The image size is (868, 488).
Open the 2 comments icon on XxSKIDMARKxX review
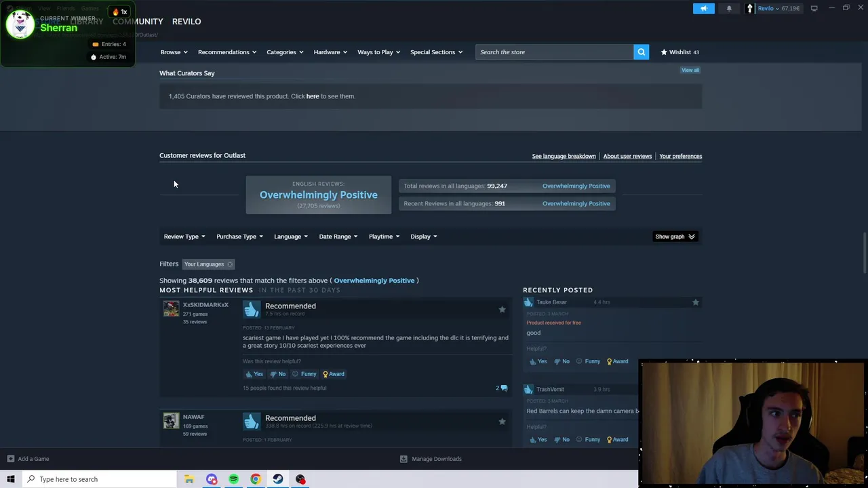501,388
